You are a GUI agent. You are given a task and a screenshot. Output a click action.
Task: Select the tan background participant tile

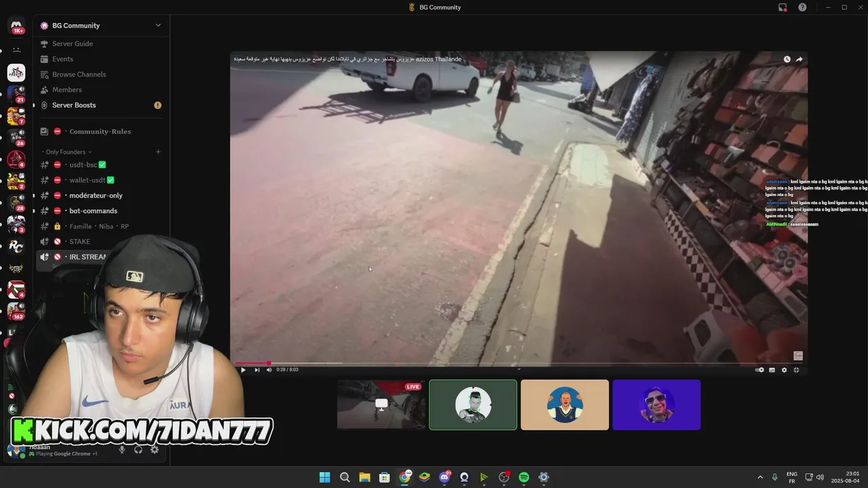pos(564,405)
